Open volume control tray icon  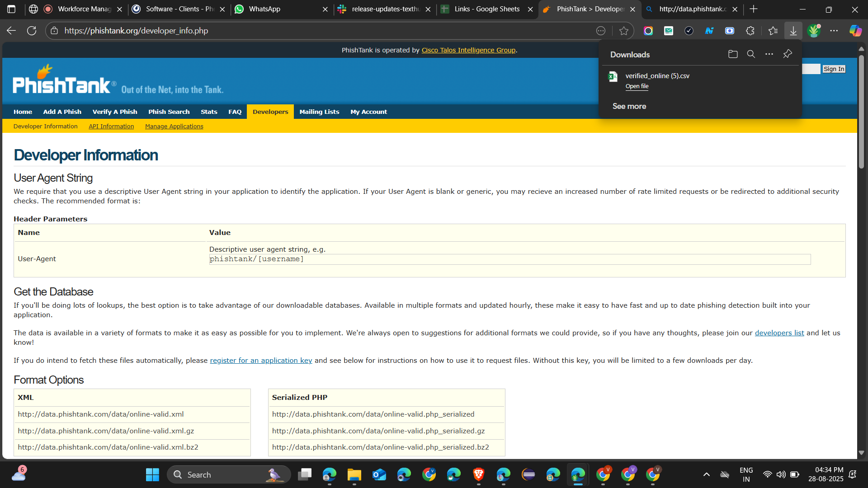[x=781, y=474]
